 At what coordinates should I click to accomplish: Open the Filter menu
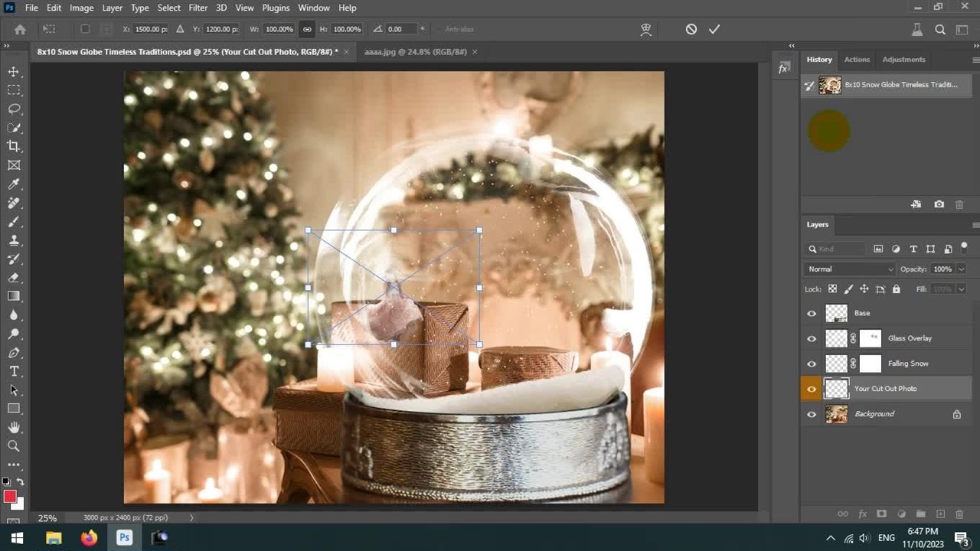198,8
